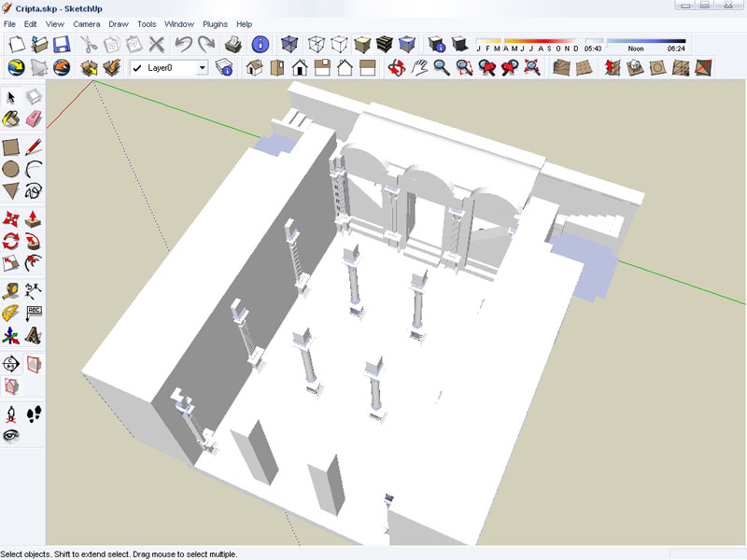Click the Zoom Extents icon
The image size is (747, 560).
point(532,67)
